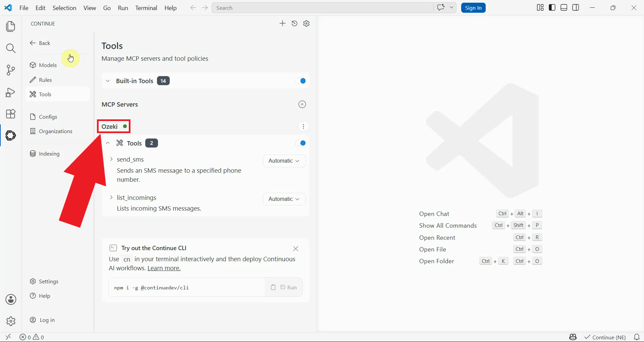
Task: Open Organizations settings page
Action: pos(51,131)
